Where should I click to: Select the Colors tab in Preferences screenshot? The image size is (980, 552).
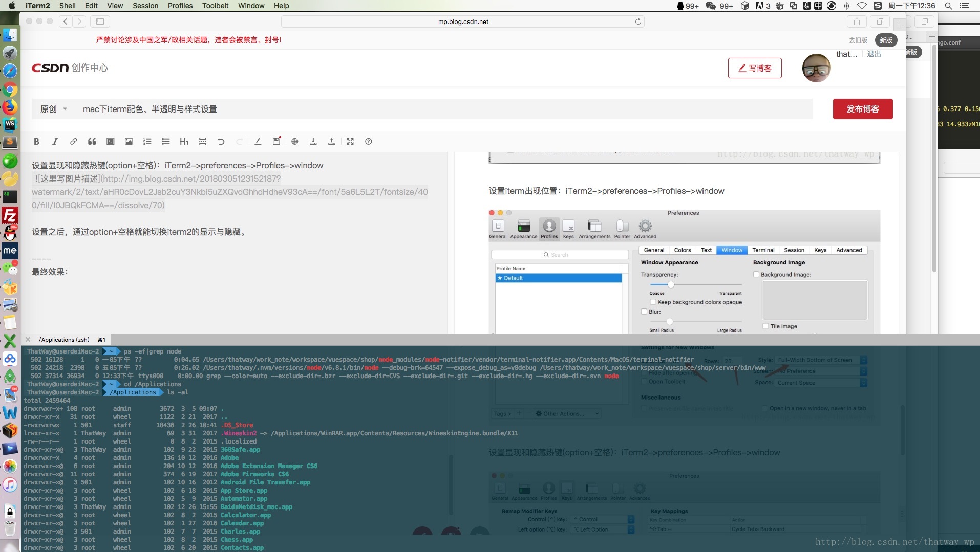click(682, 250)
